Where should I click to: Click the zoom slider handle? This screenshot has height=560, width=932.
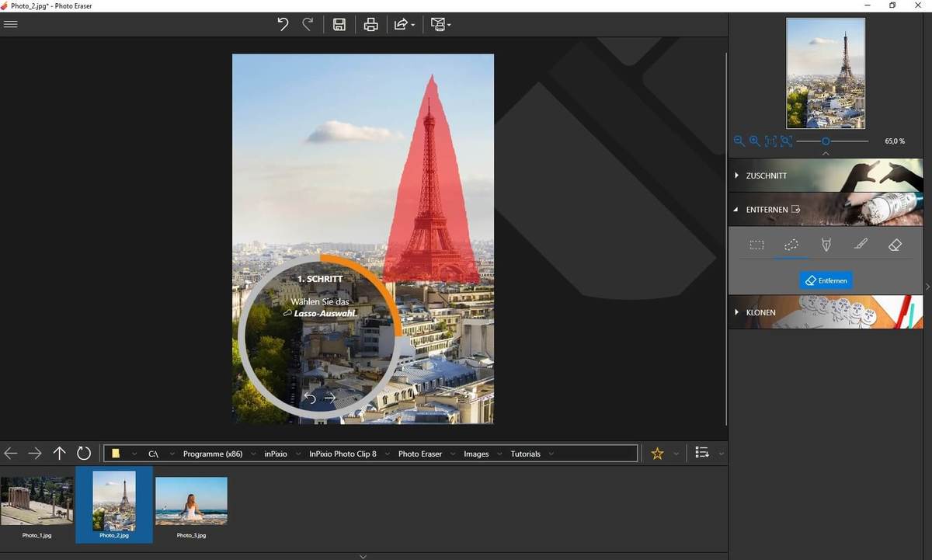click(826, 141)
